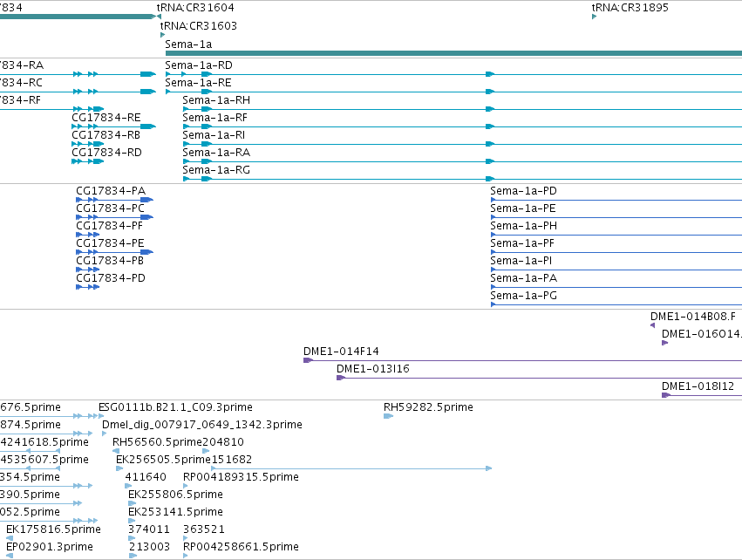Select the Sema-1a gene label
The height and width of the screenshot is (560, 742).
pyautogui.click(x=188, y=44)
